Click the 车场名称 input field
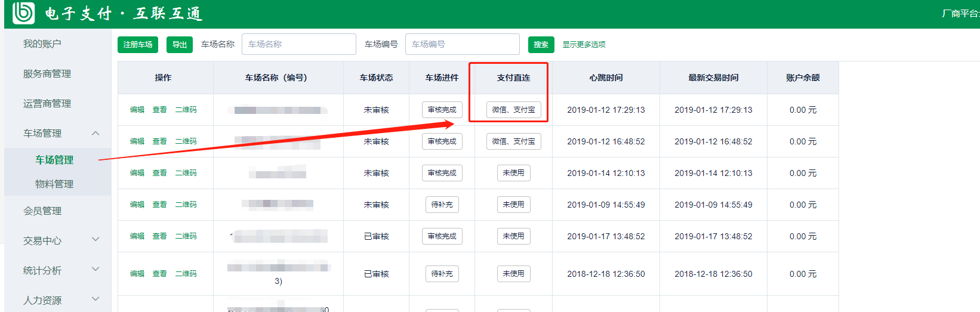Image resolution: width=980 pixels, height=312 pixels. point(298,44)
